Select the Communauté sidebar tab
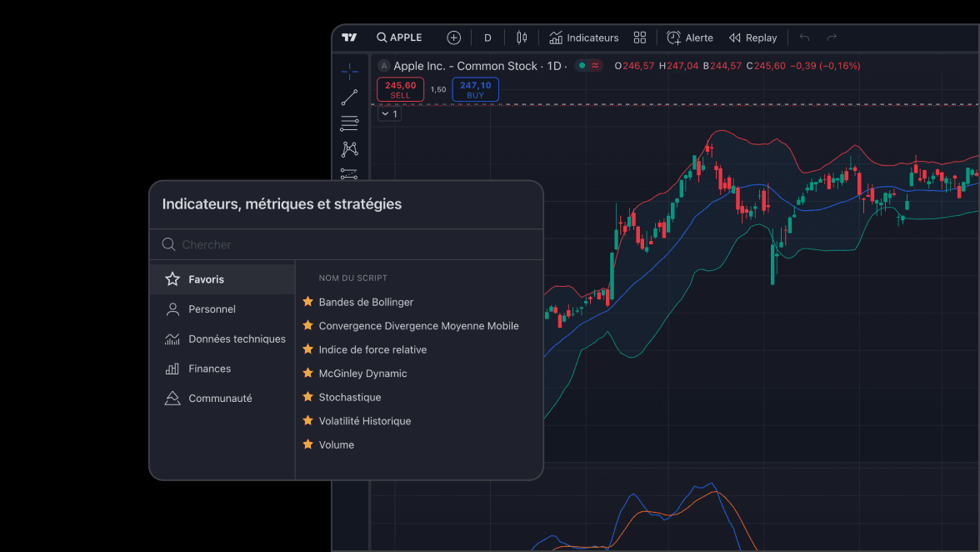 pyautogui.click(x=222, y=398)
